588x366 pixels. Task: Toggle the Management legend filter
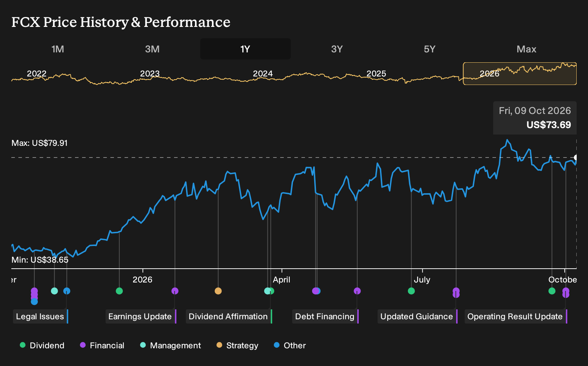click(x=171, y=345)
